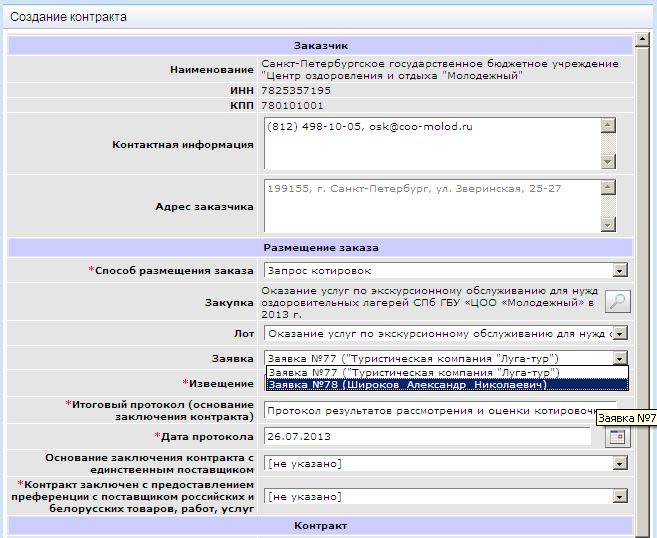Click the Размещение заказа section header
Screen dimensions: 657x538
(320, 248)
